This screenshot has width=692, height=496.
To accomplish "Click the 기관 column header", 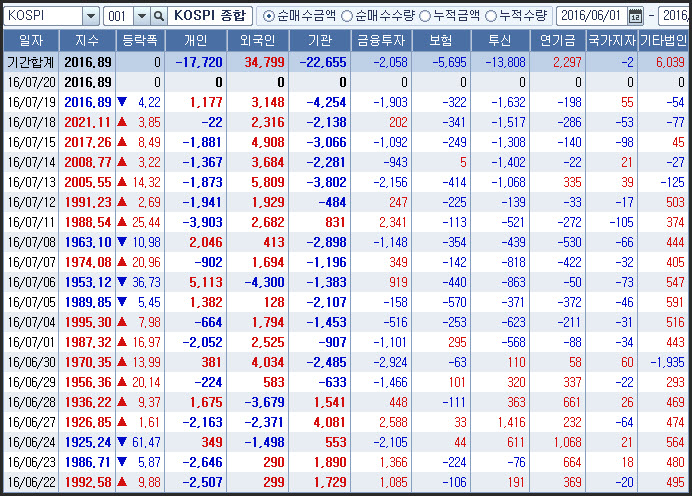I will coord(320,41).
